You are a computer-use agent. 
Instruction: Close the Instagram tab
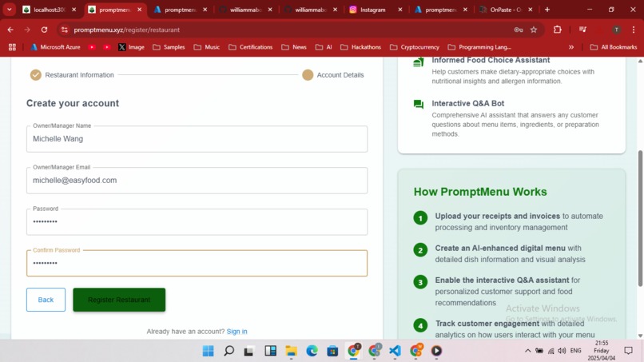tap(400, 10)
